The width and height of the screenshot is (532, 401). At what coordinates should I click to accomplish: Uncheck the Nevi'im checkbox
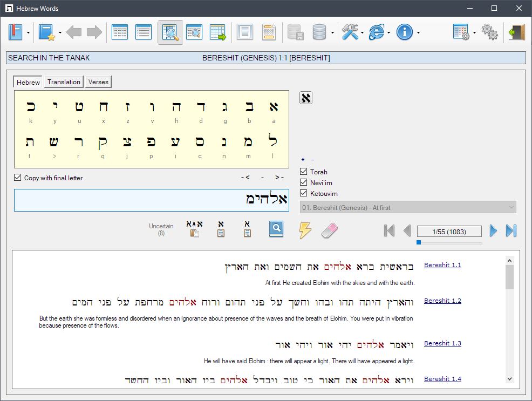pos(304,182)
